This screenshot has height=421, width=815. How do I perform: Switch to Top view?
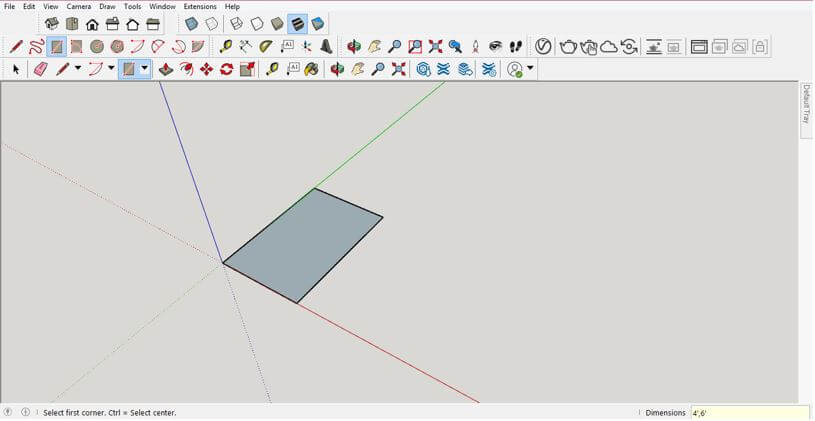[x=72, y=23]
